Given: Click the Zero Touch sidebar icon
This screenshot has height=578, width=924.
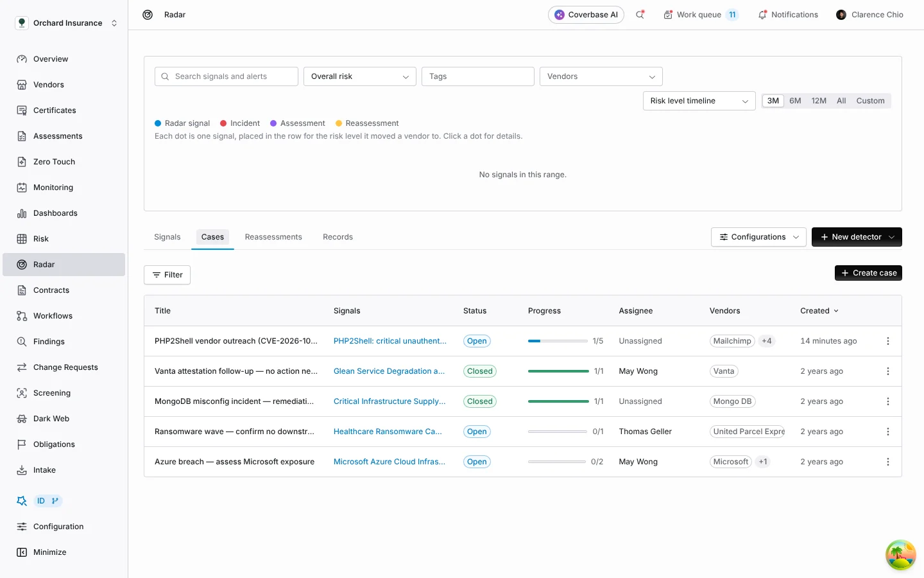Looking at the screenshot, I should [22, 162].
